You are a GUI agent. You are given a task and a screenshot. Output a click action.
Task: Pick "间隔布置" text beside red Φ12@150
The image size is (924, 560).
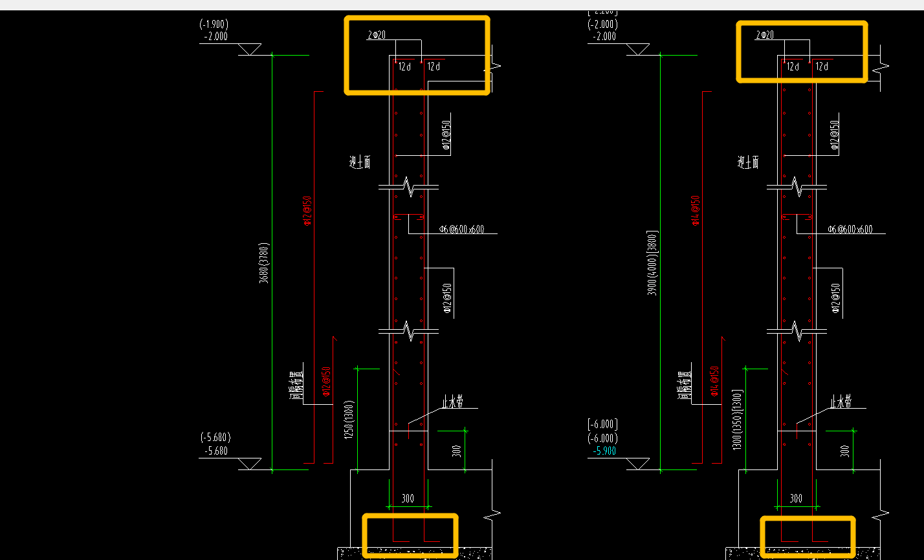(x=296, y=385)
